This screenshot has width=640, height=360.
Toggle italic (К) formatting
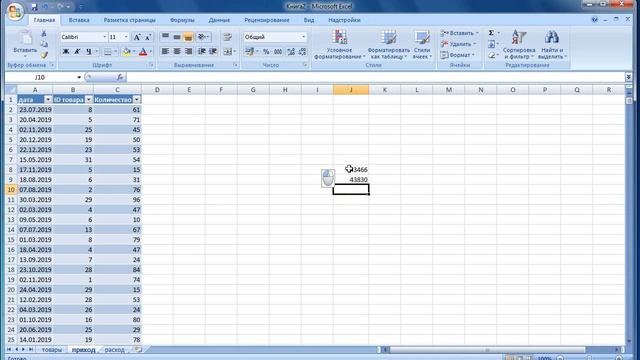(x=77, y=52)
